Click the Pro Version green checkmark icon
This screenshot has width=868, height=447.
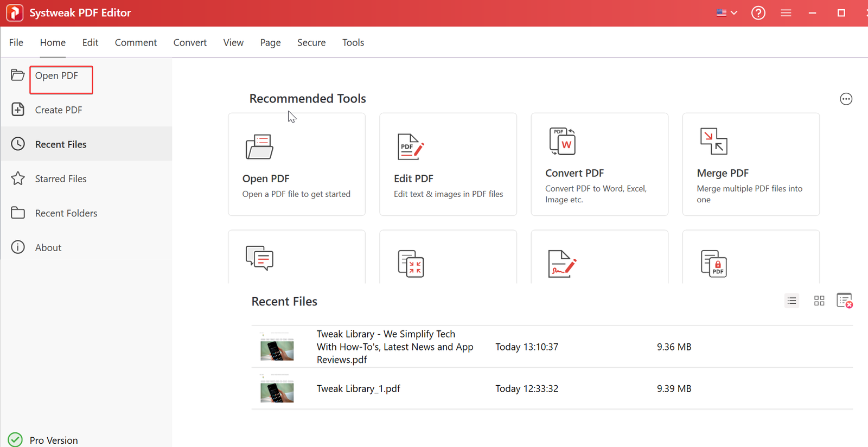(x=15, y=439)
